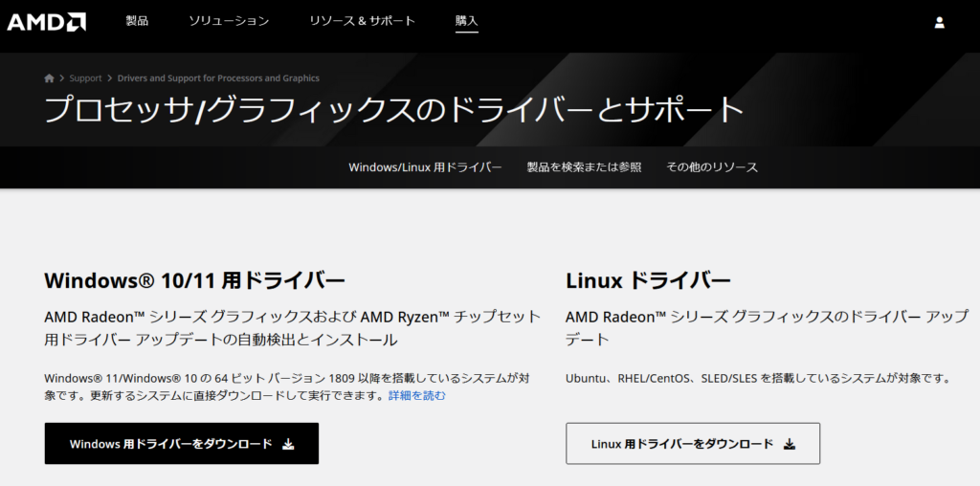Screen dimensions: 980x486
Task: Click the プロセッサ/グラフィックスのドライバーとサポート page title
Action: point(393,109)
